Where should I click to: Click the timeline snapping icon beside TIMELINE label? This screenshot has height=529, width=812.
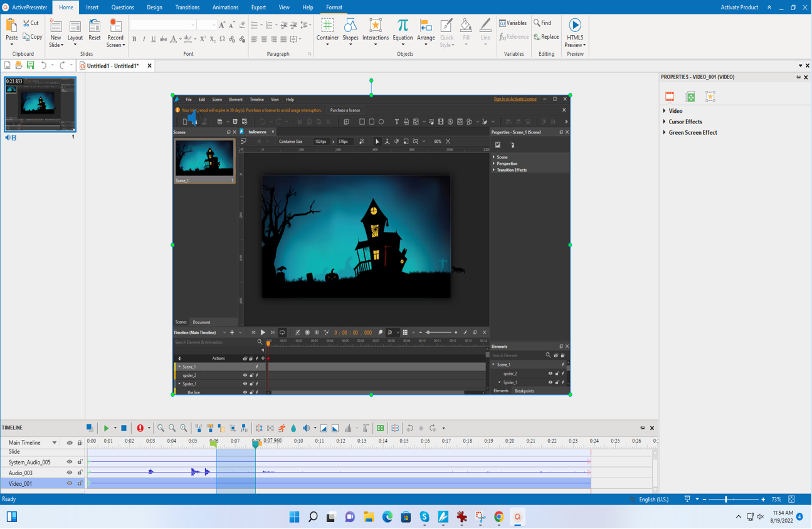[90, 428]
